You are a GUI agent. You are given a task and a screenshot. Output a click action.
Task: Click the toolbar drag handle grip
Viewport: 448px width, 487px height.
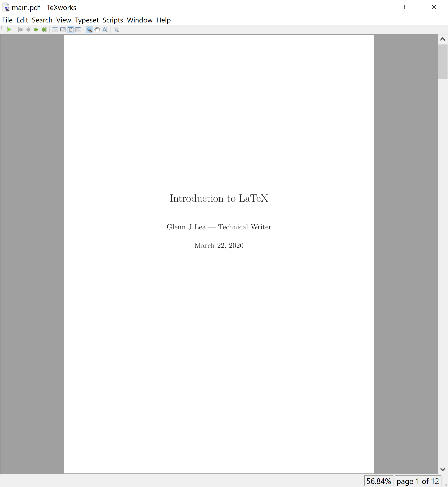click(x=2, y=29)
